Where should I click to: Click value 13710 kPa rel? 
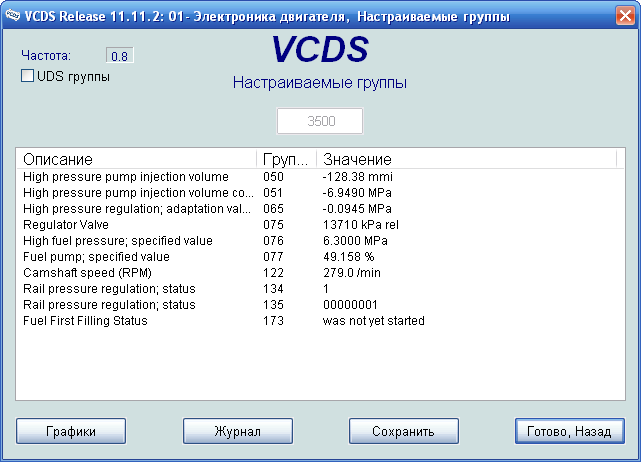[361, 224]
